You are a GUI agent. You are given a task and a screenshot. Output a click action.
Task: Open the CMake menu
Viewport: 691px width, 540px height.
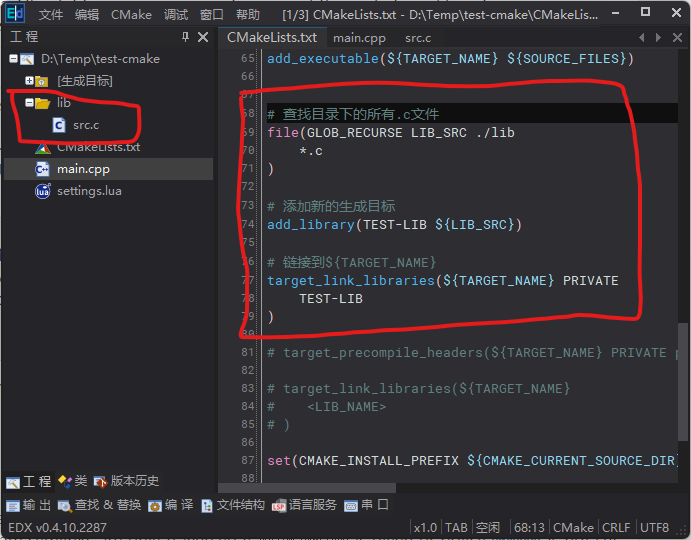click(x=131, y=15)
